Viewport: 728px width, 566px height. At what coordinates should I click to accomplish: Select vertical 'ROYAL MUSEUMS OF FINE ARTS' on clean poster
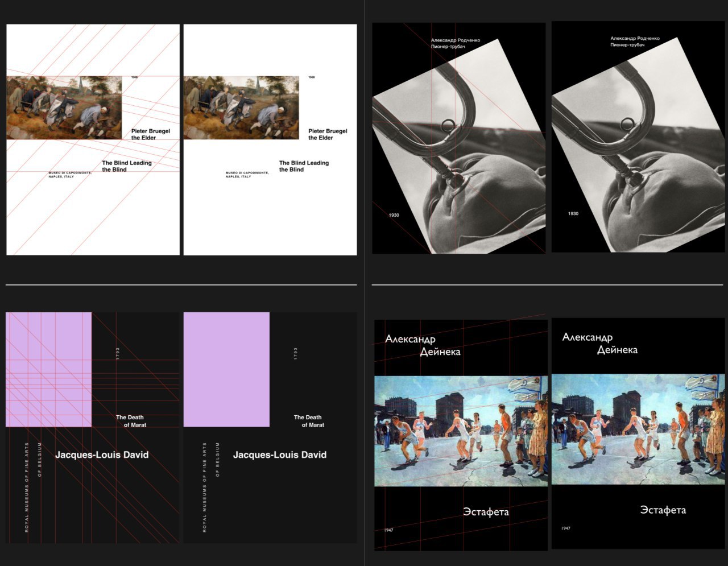click(205, 487)
